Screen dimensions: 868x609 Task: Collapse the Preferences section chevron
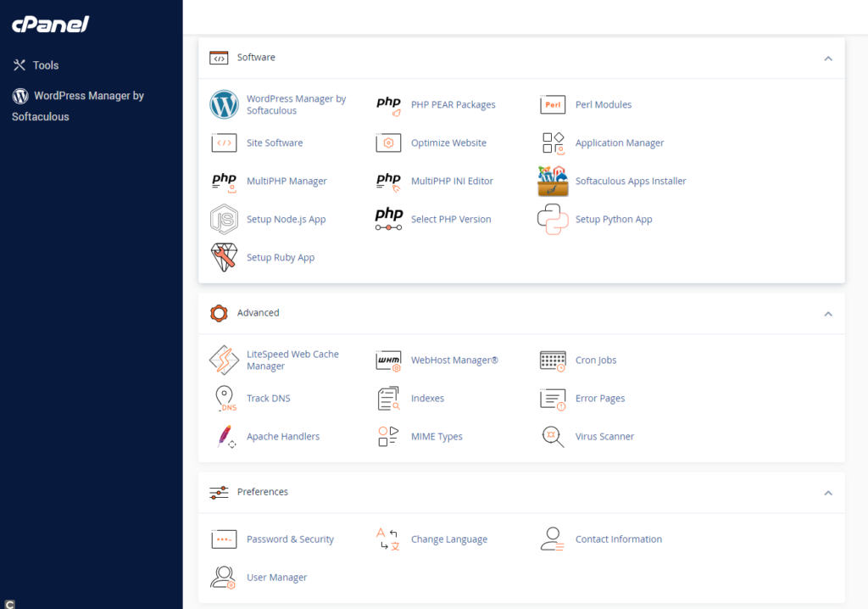click(828, 493)
